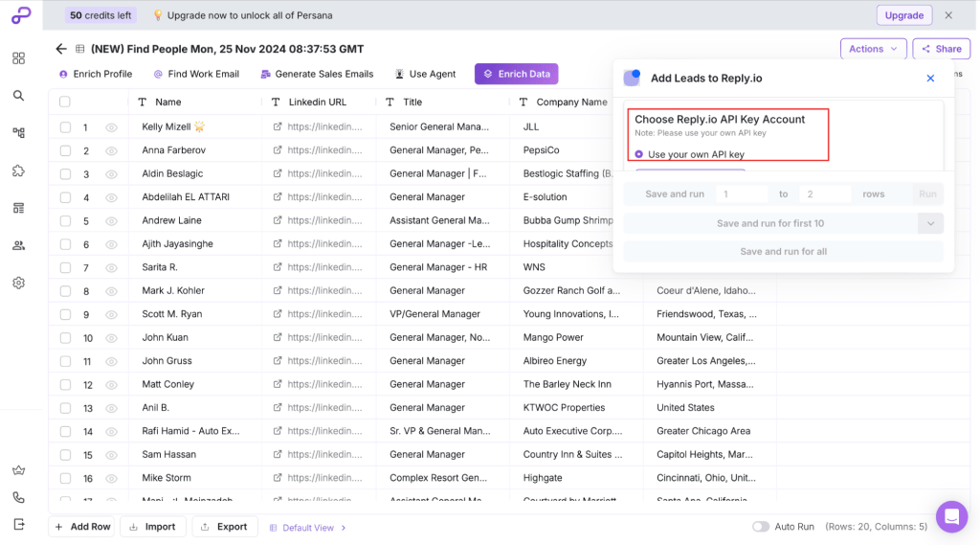
Task: Open the Persana logo home
Action: tap(21, 15)
